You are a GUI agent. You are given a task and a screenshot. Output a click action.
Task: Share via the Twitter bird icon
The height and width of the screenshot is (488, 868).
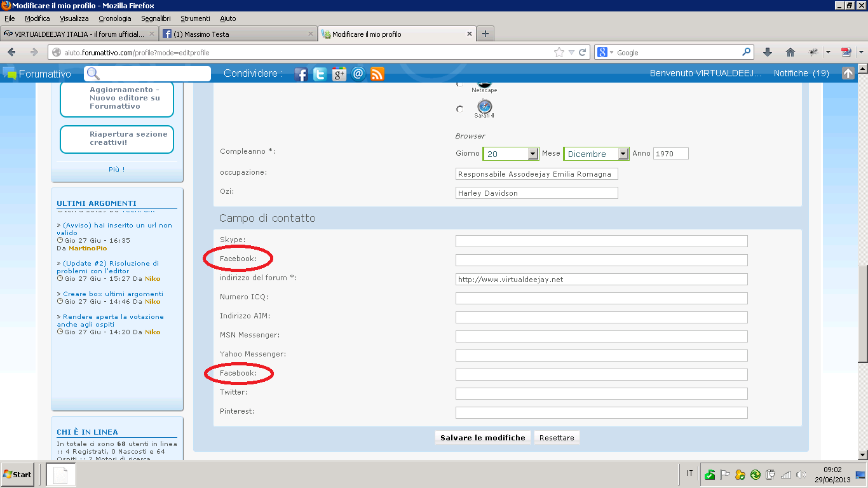coord(320,74)
